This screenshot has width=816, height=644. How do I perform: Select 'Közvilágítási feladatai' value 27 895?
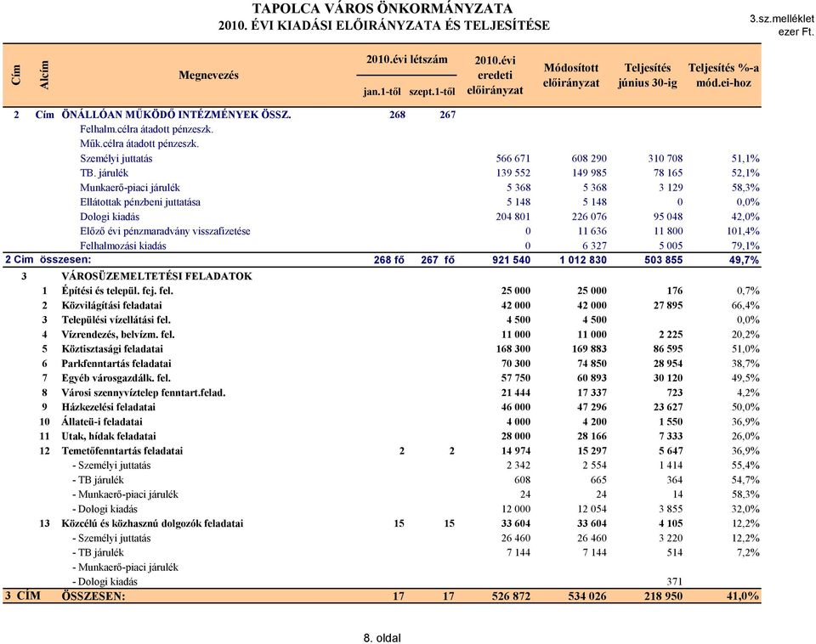[x=668, y=305]
